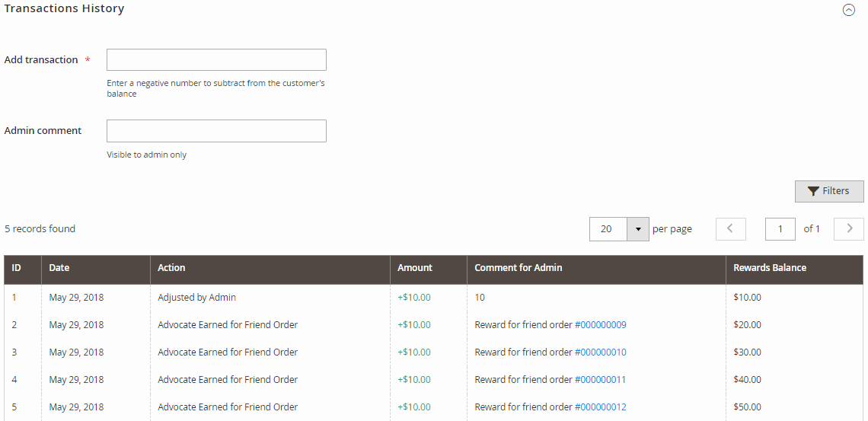The width and height of the screenshot is (868, 421).
Task: Go to the previous page arrow
Action: [730, 228]
